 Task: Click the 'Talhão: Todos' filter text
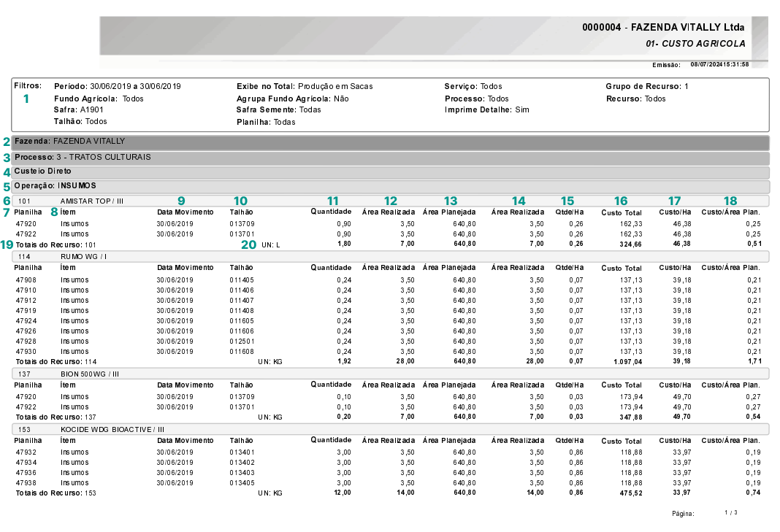coord(80,121)
